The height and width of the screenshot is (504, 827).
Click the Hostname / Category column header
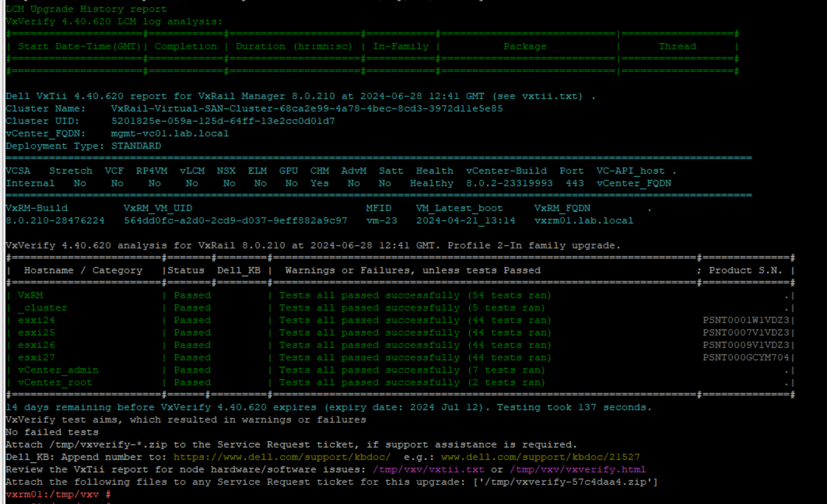tap(83, 270)
